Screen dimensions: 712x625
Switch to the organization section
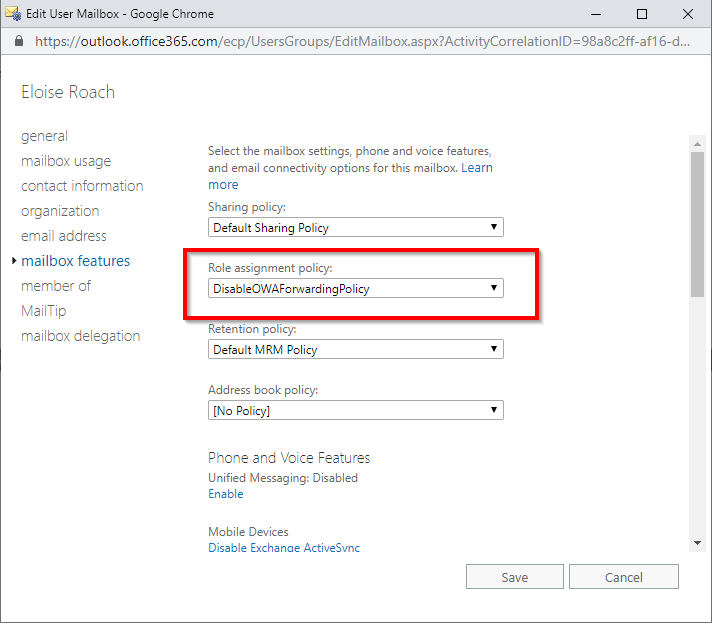[60, 211]
